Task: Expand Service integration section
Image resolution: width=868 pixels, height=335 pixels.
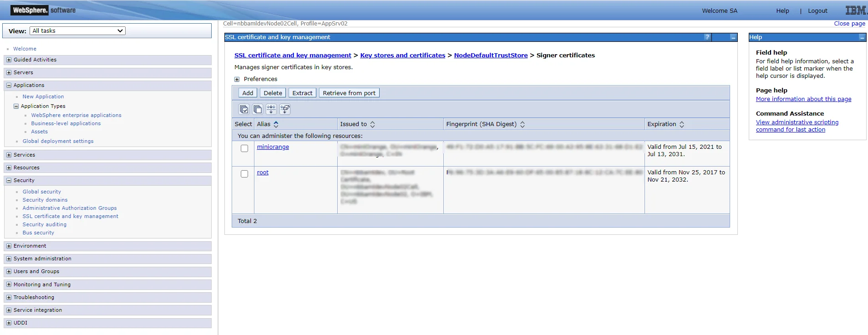Action: [x=9, y=310]
